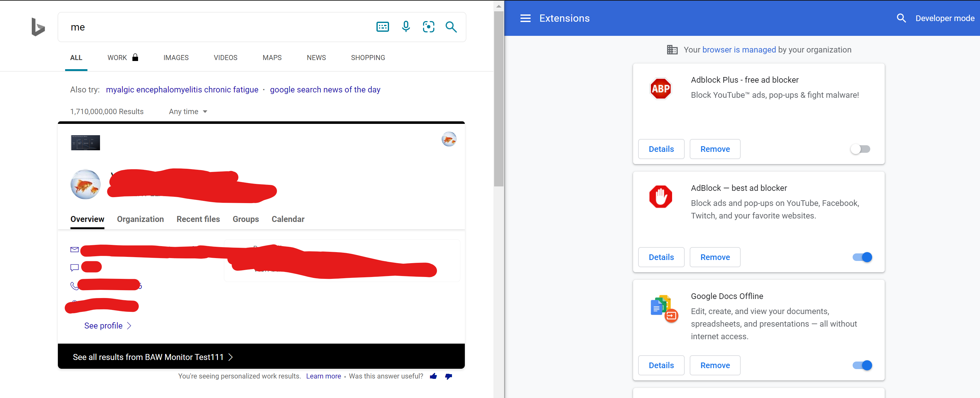Select the Bing microphone voice search icon
The width and height of the screenshot is (980, 398).
pyautogui.click(x=405, y=27)
